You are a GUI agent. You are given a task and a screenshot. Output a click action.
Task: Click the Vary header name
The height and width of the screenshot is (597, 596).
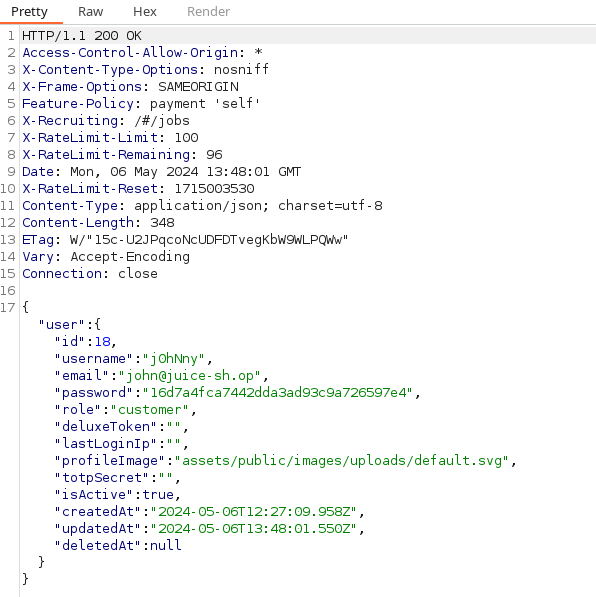(38, 257)
